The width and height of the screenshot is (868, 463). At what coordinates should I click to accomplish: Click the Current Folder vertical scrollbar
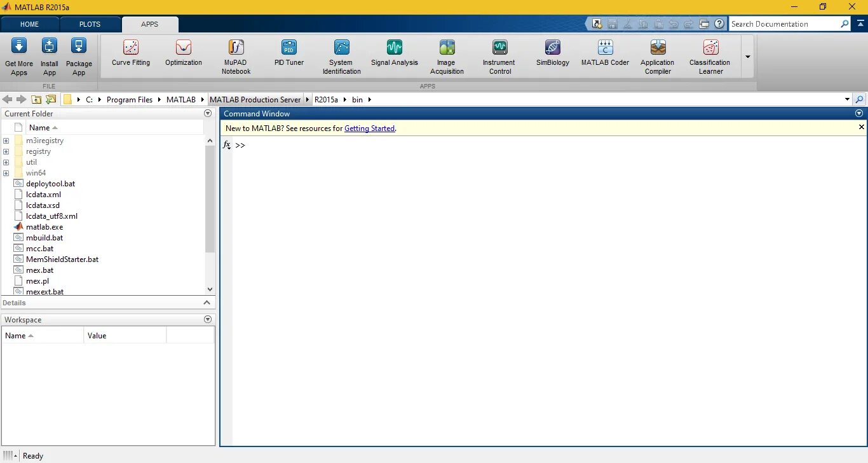click(x=210, y=198)
